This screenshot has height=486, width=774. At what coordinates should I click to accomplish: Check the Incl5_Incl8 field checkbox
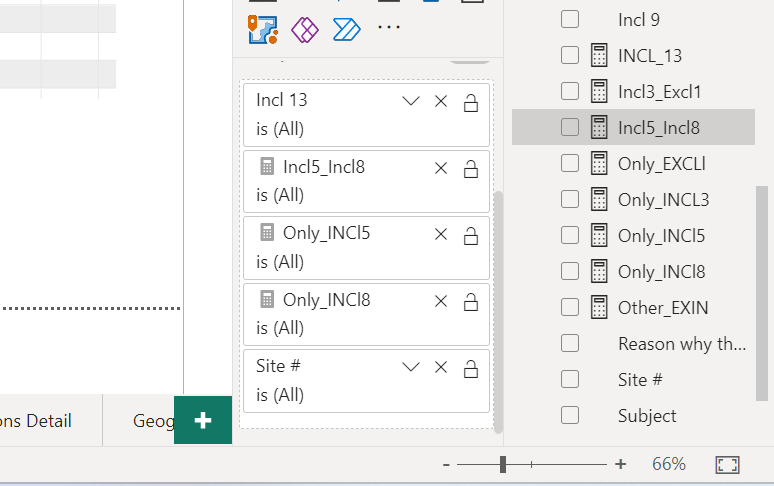pyautogui.click(x=570, y=127)
